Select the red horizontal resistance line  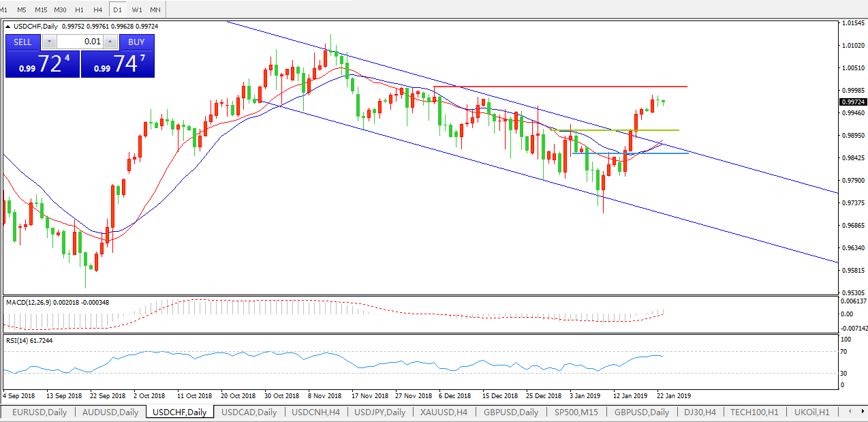[x=559, y=87]
